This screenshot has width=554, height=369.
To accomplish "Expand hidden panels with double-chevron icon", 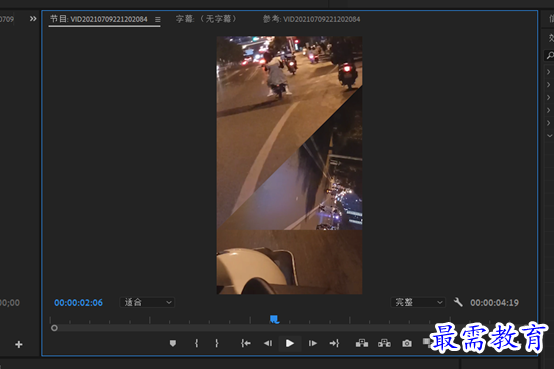I will point(33,18).
